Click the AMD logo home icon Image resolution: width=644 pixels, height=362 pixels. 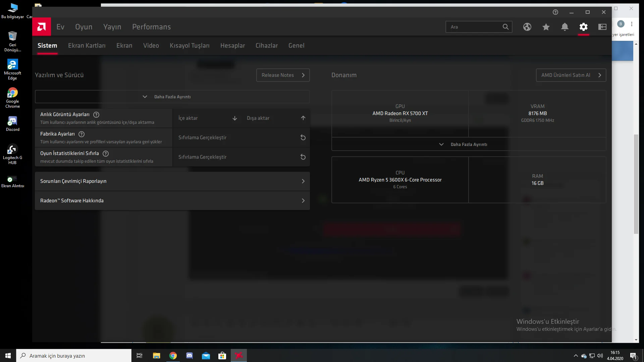pos(42,27)
